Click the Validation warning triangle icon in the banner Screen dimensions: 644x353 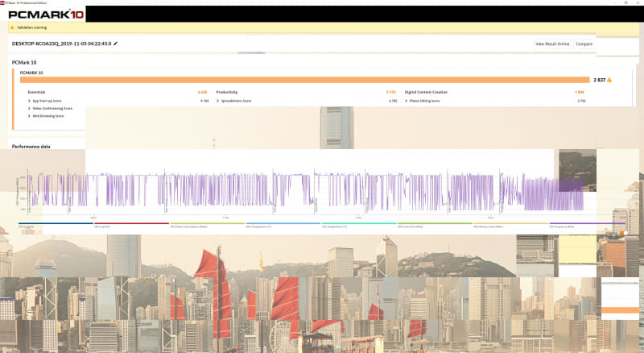pyautogui.click(x=12, y=27)
